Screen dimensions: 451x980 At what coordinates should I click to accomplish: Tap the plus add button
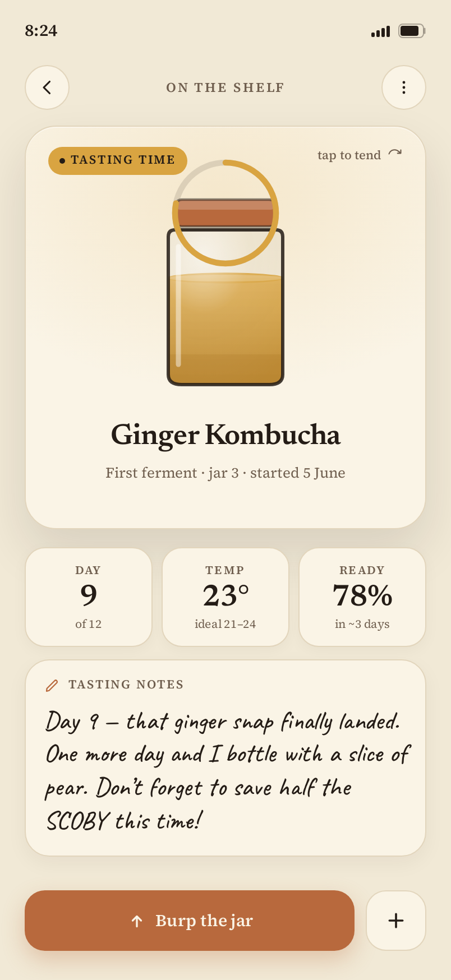click(x=396, y=921)
